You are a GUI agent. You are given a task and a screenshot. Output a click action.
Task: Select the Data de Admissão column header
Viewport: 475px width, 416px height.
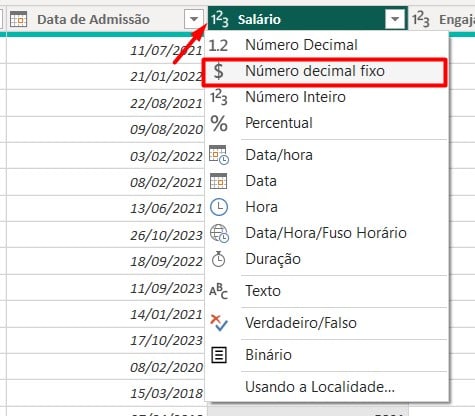click(x=106, y=19)
